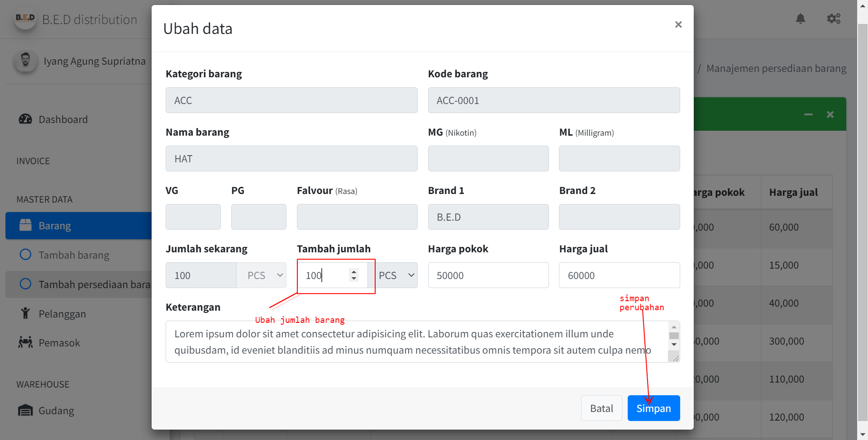The height and width of the screenshot is (440, 868).
Task: Click the Dashboard speedometer icon
Action: (25, 119)
